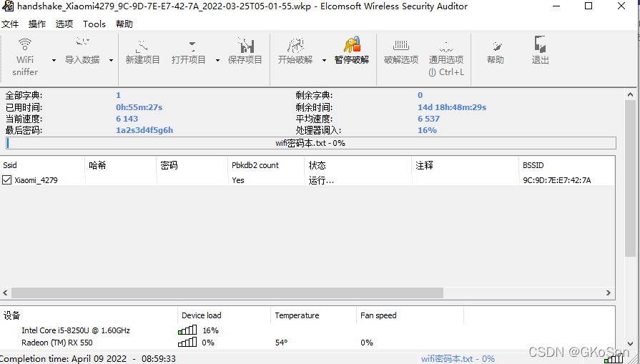This screenshot has height=364, width=640.
Task: Click the Completion time status bar text
Action: point(88,359)
